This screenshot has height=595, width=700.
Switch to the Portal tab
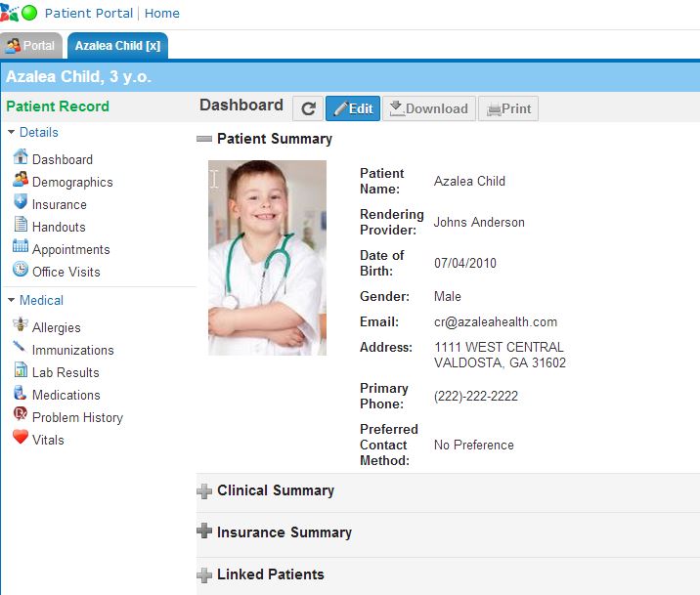point(31,46)
